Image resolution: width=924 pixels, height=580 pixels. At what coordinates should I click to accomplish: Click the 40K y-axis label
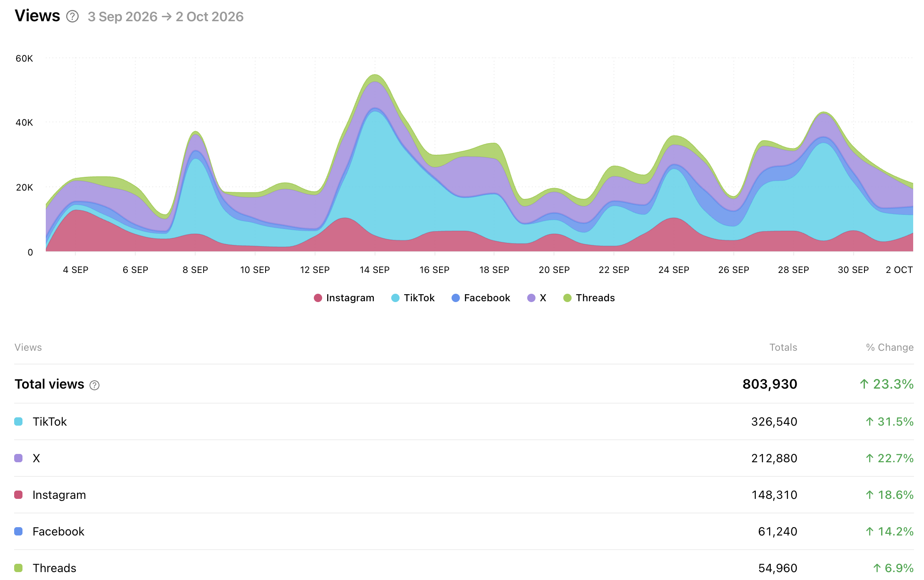click(x=24, y=122)
